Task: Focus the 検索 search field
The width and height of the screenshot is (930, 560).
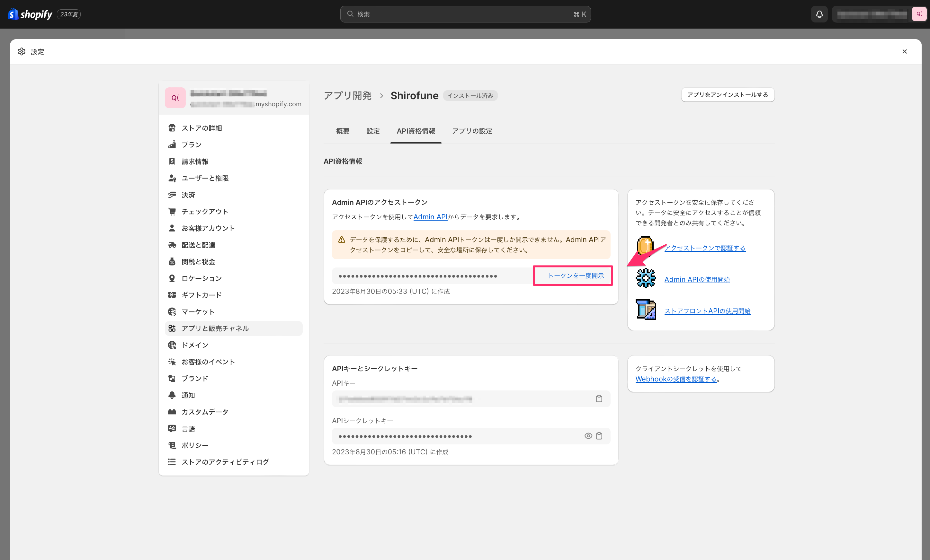Action: (465, 14)
